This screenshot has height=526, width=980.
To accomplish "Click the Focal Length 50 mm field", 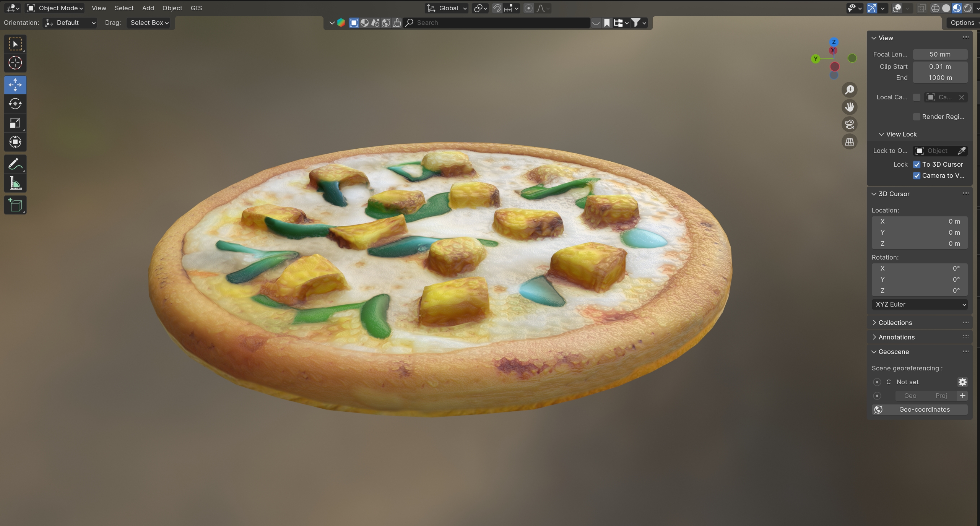I will pyautogui.click(x=940, y=54).
